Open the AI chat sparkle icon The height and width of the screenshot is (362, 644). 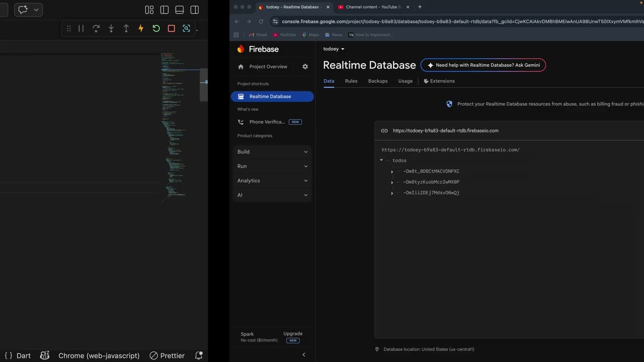(x=23, y=10)
